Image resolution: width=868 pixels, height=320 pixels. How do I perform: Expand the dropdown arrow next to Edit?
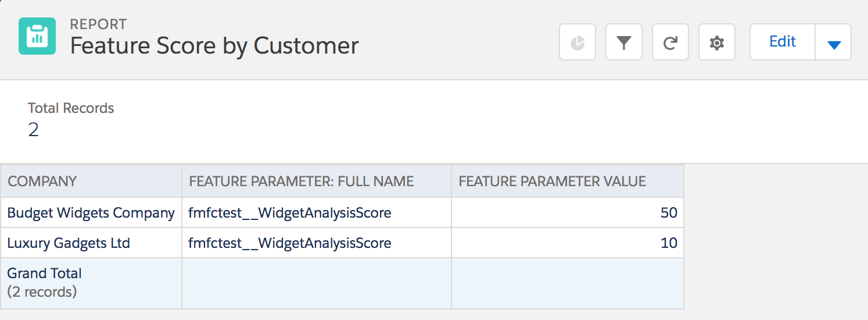[x=834, y=42]
